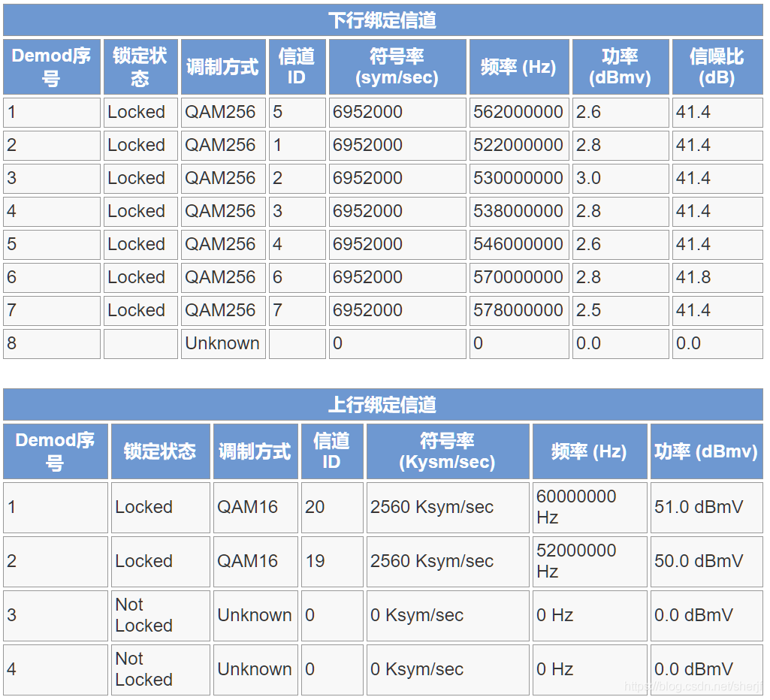Click 2560 Ksym/sec in channel ID 20 row
The image size is (770, 700).
click(x=432, y=507)
